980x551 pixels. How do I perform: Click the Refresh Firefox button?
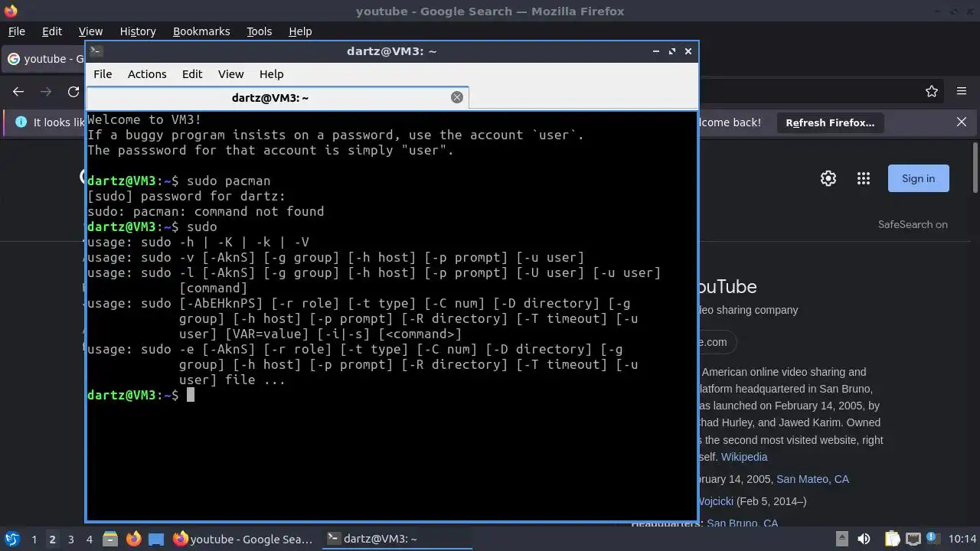(830, 122)
